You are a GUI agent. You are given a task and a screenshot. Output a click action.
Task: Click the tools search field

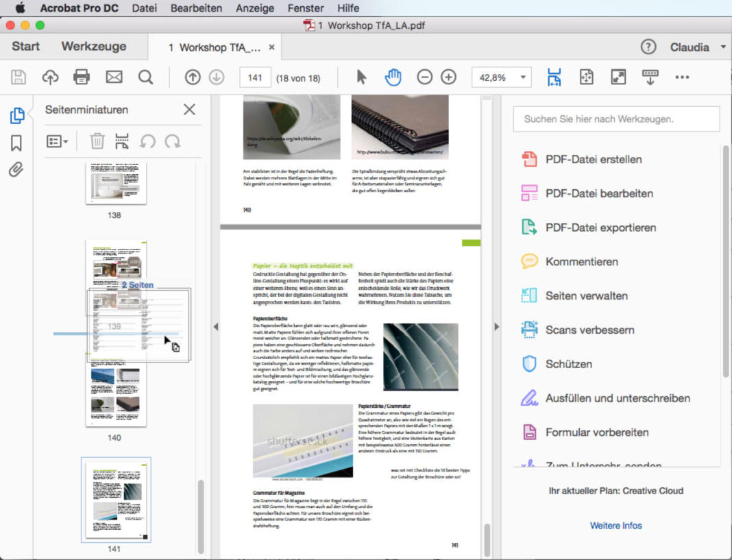(616, 119)
